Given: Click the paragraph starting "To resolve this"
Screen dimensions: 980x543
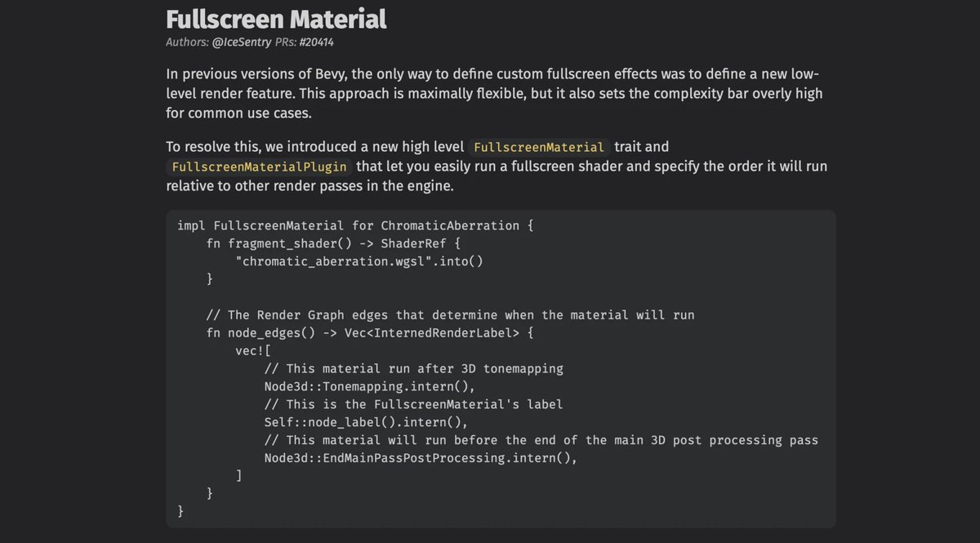Looking at the screenshot, I should coord(497,167).
